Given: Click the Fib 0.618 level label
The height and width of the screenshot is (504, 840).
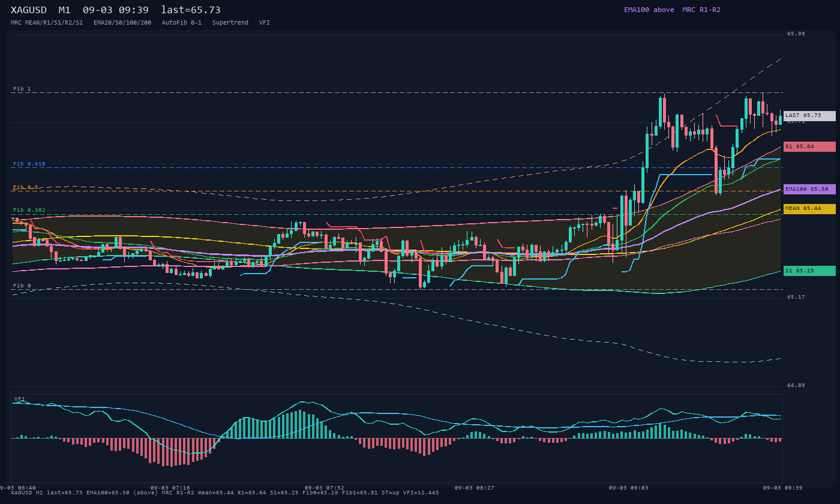Looking at the screenshot, I should (29, 164).
